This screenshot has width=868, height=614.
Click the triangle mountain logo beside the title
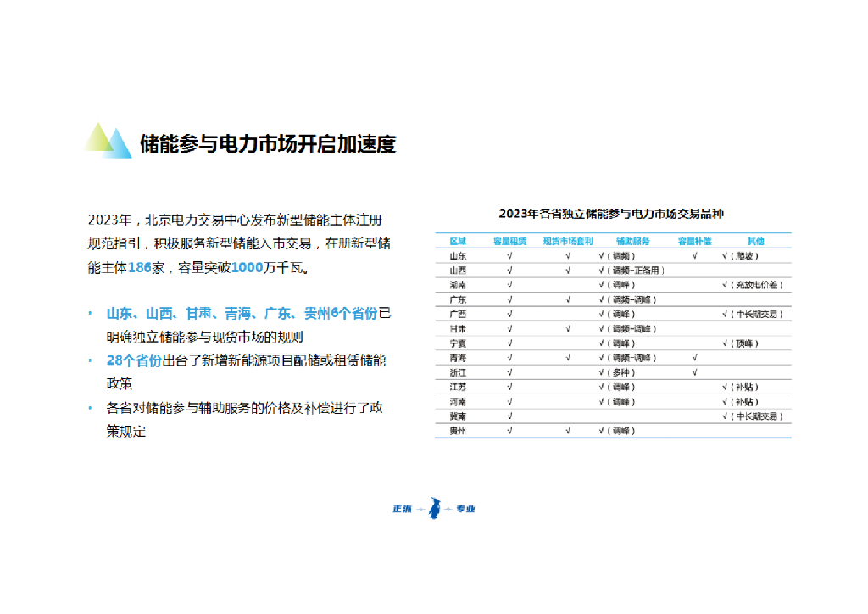108,140
